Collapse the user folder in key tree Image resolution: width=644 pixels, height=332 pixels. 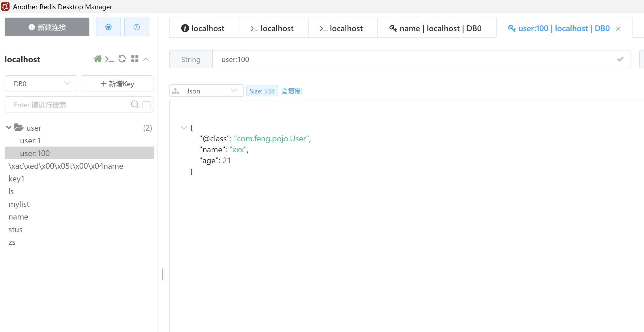point(9,127)
